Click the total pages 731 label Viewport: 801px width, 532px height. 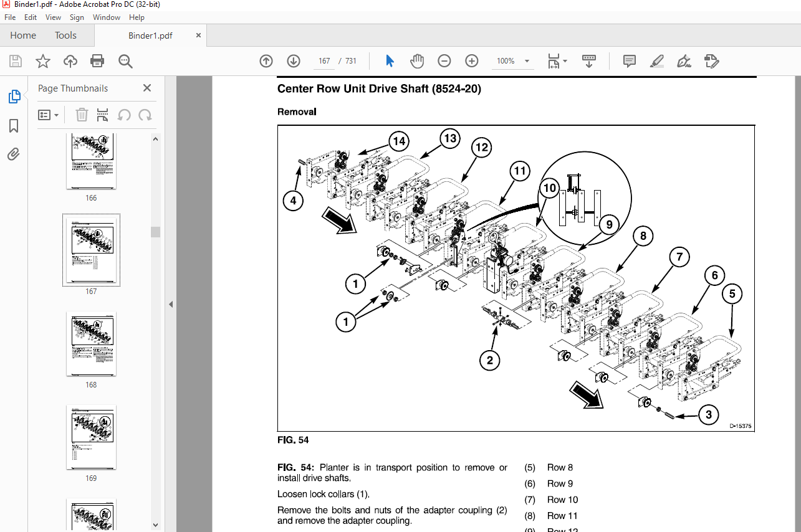tap(351, 61)
